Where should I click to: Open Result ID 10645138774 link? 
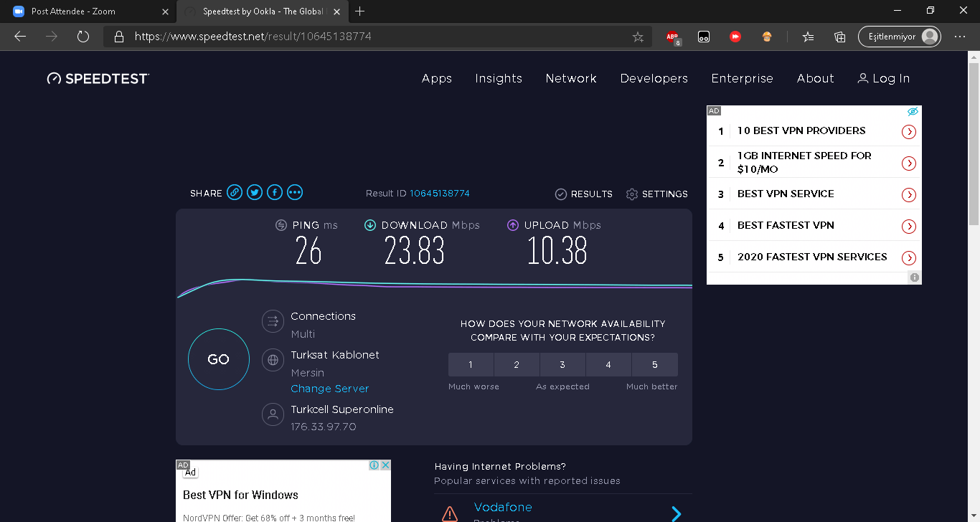coord(440,194)
